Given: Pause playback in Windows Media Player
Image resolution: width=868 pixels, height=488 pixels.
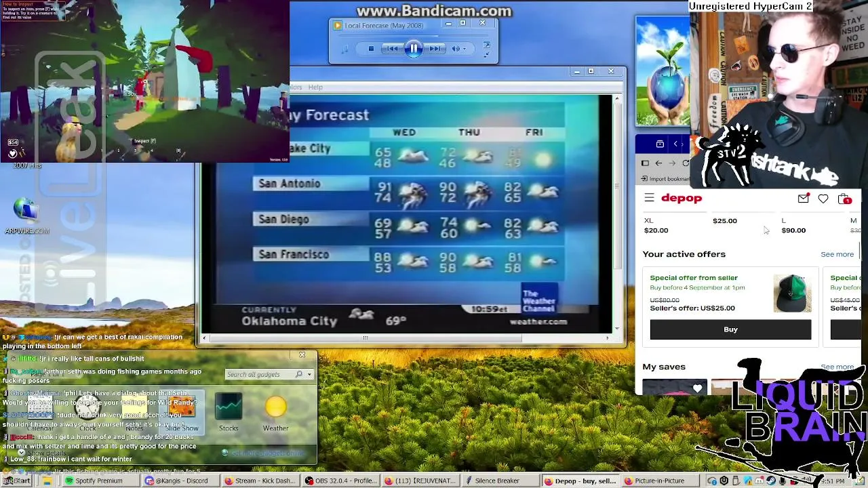Looking at the screenshot, I should click(414, 48).
